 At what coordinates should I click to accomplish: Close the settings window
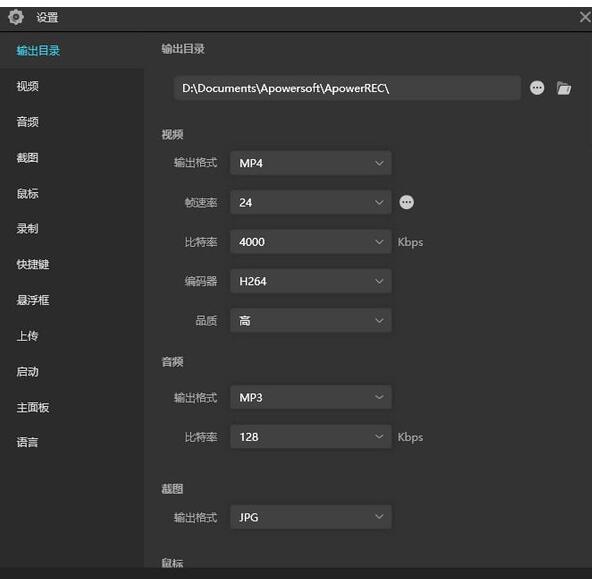[585, 17]
